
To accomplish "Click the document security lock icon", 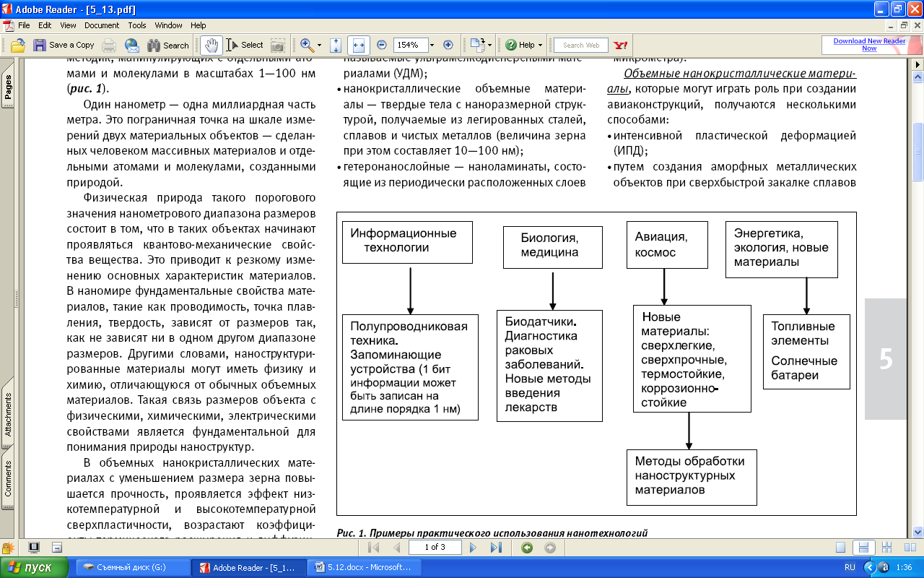I will tap(8, 547).
